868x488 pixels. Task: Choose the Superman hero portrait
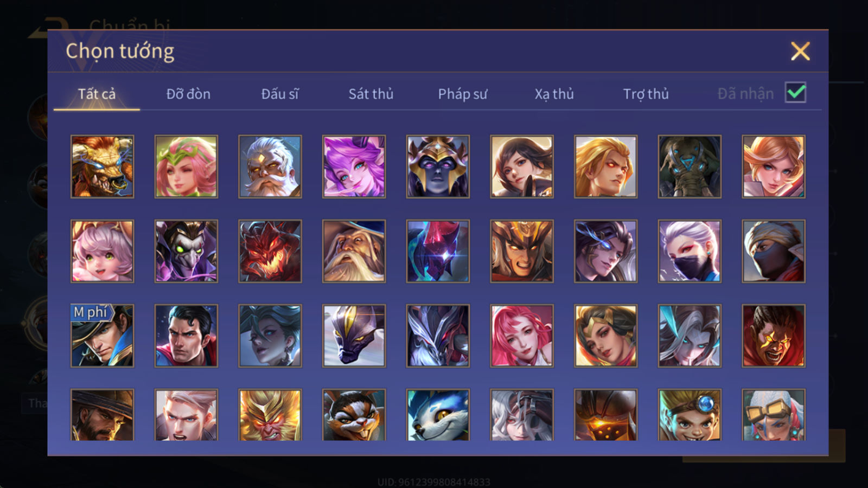point(186,336)
